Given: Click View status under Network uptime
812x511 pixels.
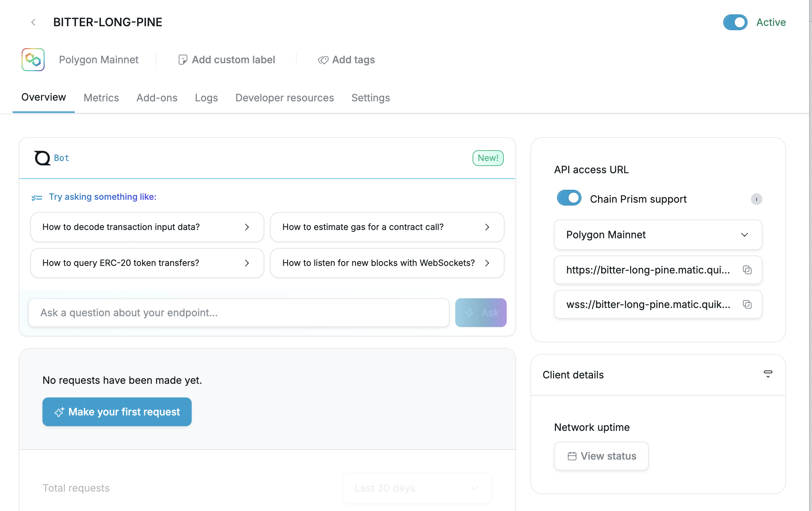Looking at the screenshot, I should 601,456.
